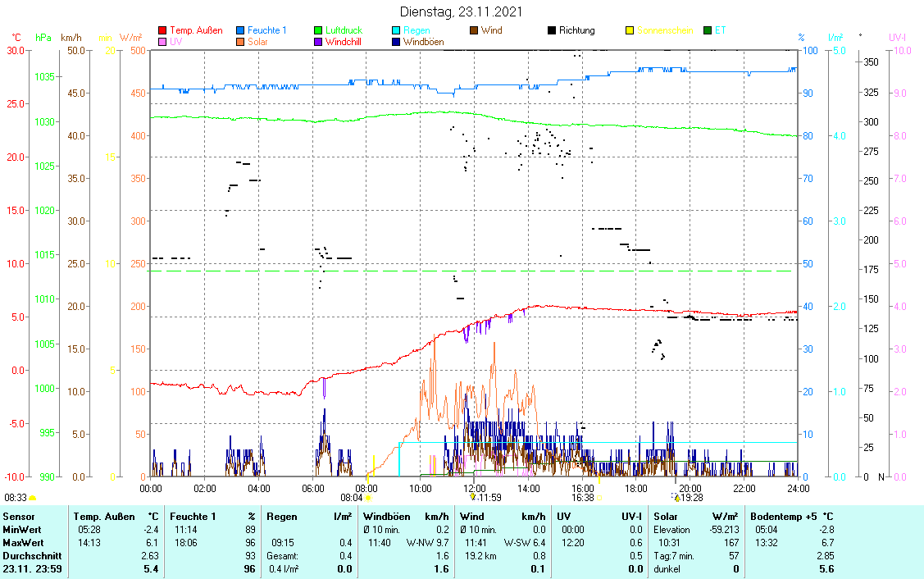Click the 11:59 solar noon marker
The height and width of the screenshot is (579, 924).
[x=473, y=497]
